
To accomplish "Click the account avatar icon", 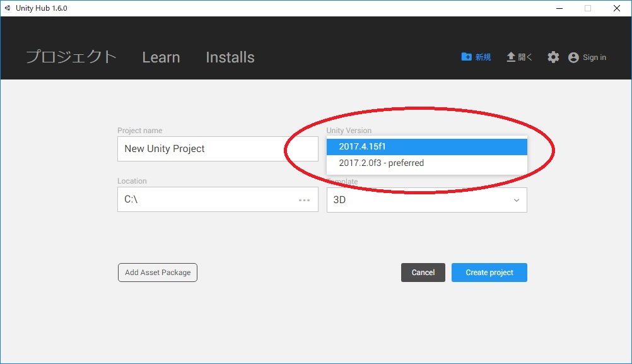I will pyautogui.click(x=573, y=57).
